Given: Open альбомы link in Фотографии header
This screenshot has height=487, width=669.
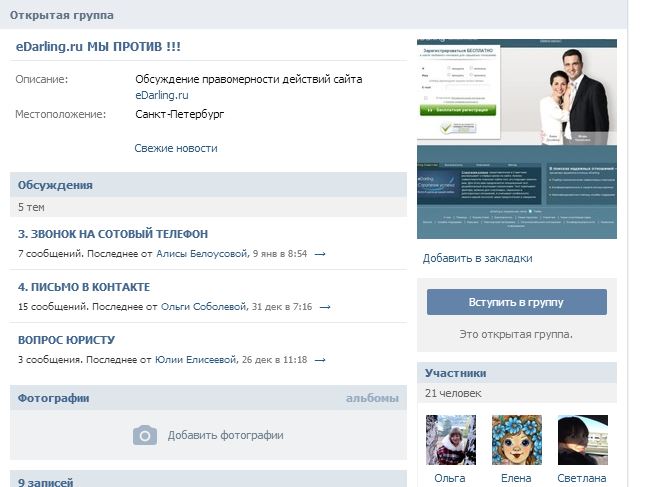Looking at the screenshot, I should (372, 398).
